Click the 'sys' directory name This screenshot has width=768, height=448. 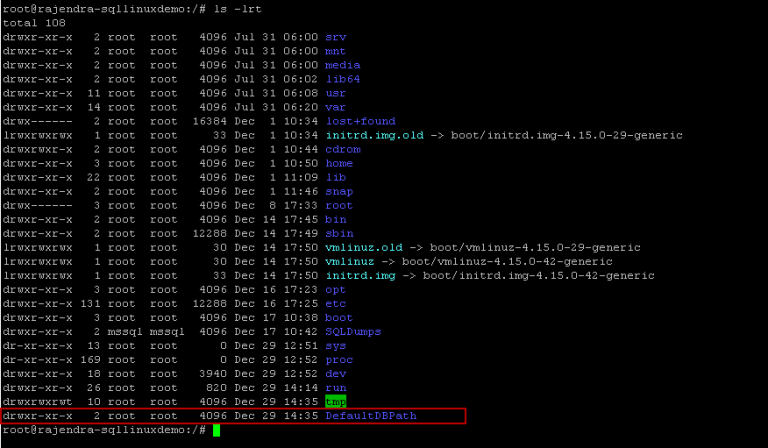[336, 346]
